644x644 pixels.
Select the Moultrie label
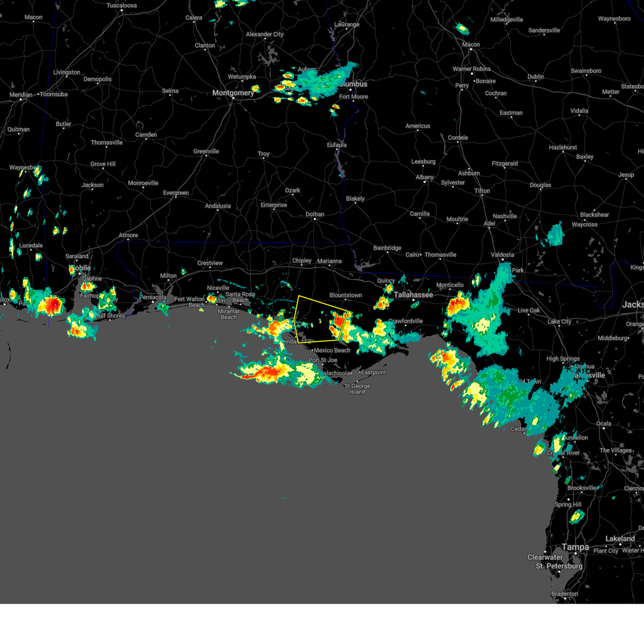pyautogui.click(x=457, y=219)
